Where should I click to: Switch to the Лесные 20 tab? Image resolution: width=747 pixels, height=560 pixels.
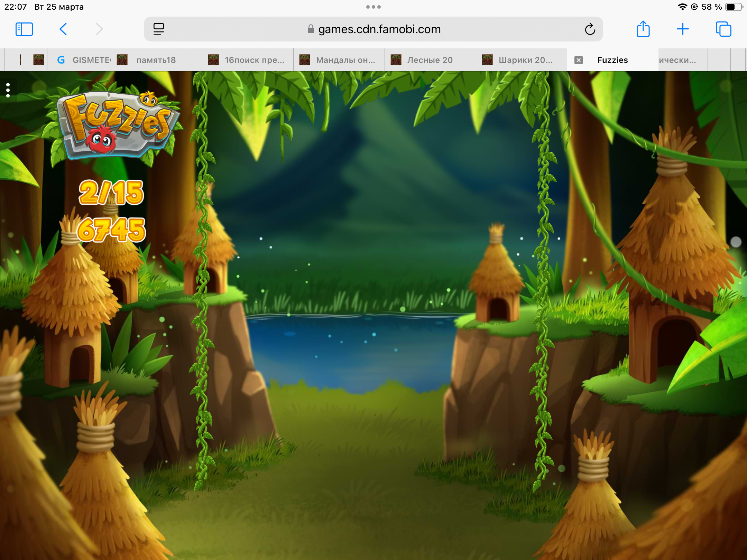[430, 60]
